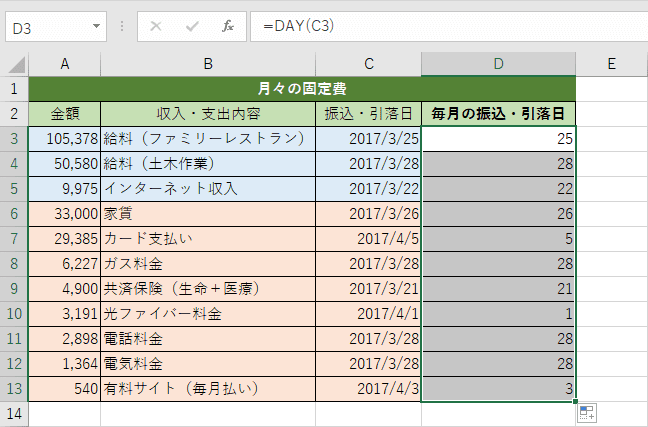The height and width of the screenshot is (427, 648).
Task: Click header cell 振込・引落日
Action: tap(369, 114)
